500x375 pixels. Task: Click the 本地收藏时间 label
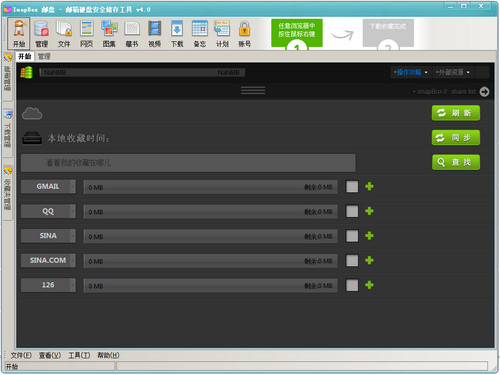coord(78,138)
